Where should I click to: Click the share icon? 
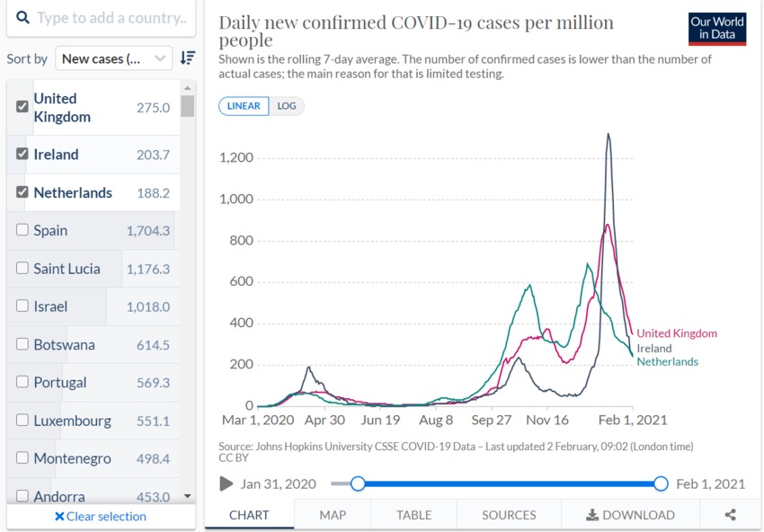(x=730, y=515)
